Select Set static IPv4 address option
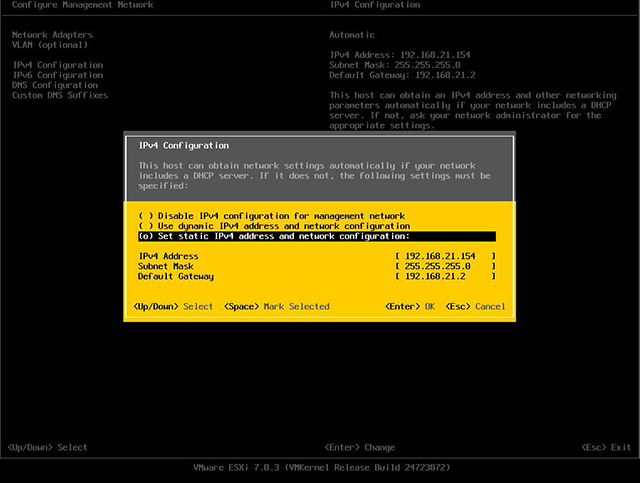 click(317, 236)
